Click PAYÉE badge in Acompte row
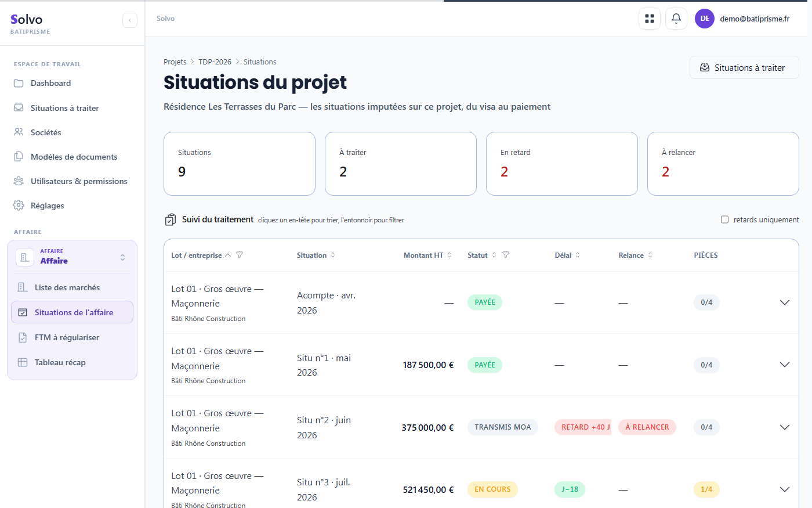This screenshot has height=508, width=812. click(485, 302)
